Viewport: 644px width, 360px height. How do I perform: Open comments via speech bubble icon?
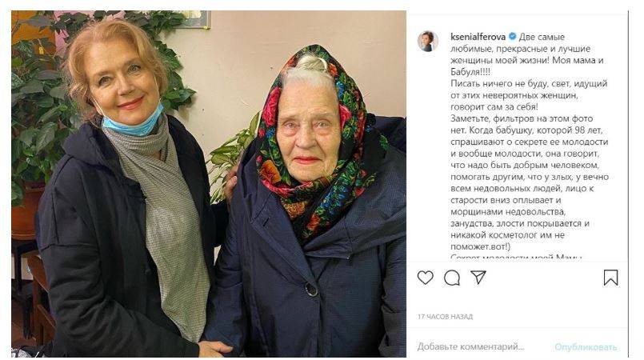pos(452,278)
